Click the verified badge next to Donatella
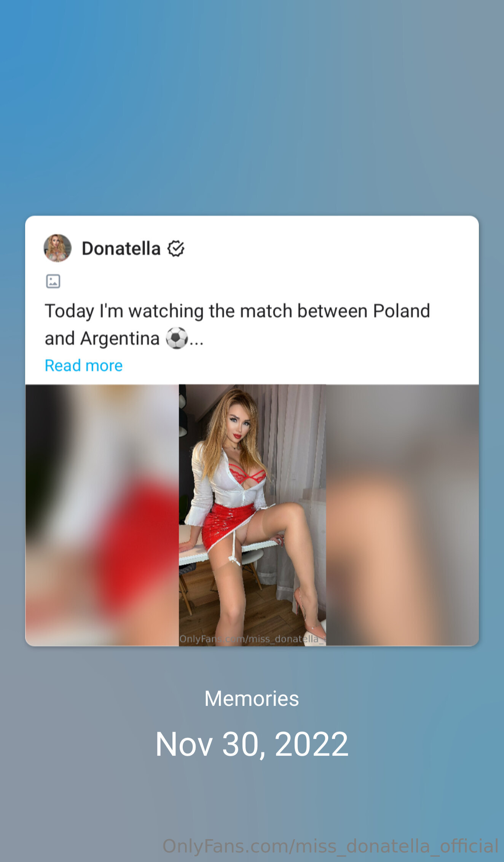Image resolution: width=504 pixels, height=862 pixels. (176, 249)
